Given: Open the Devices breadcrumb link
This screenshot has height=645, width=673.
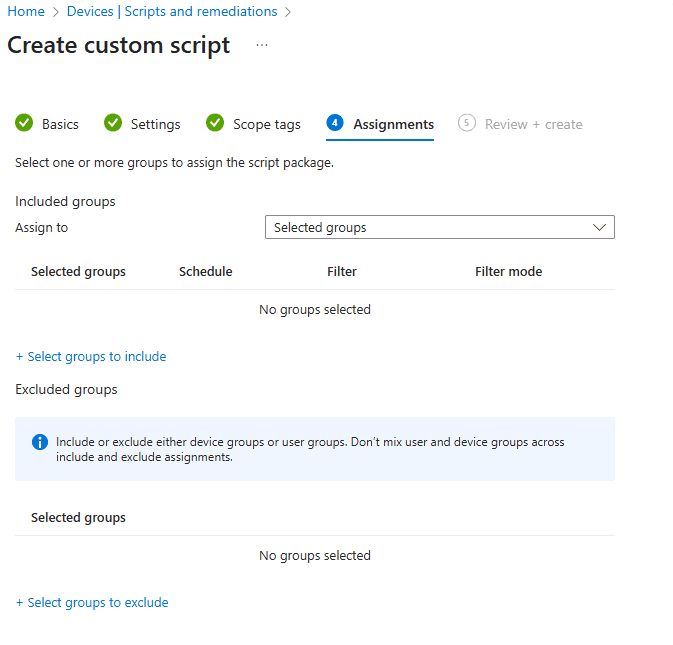Looking at the screenshot, I should (90, 12).
